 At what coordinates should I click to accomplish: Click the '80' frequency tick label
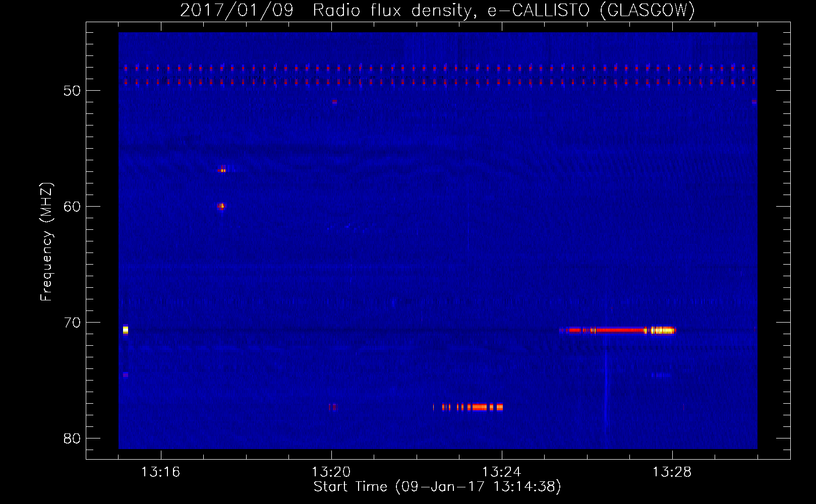click(72, 438)
